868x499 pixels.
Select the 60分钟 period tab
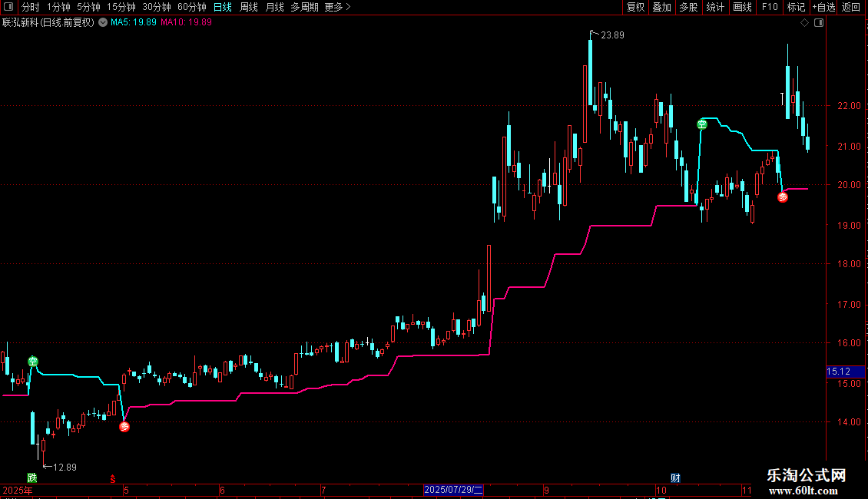click(x=191, y=7)
